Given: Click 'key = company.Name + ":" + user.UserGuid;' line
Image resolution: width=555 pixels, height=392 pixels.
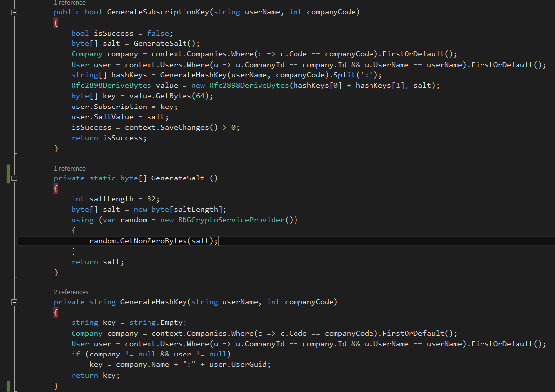Looking at the screenshot, I should 180,365.
